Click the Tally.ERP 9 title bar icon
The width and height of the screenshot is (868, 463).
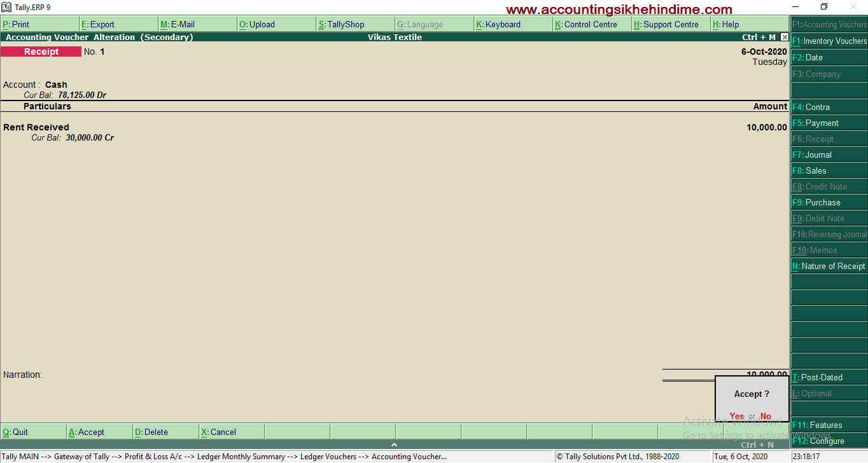point(6,7)
